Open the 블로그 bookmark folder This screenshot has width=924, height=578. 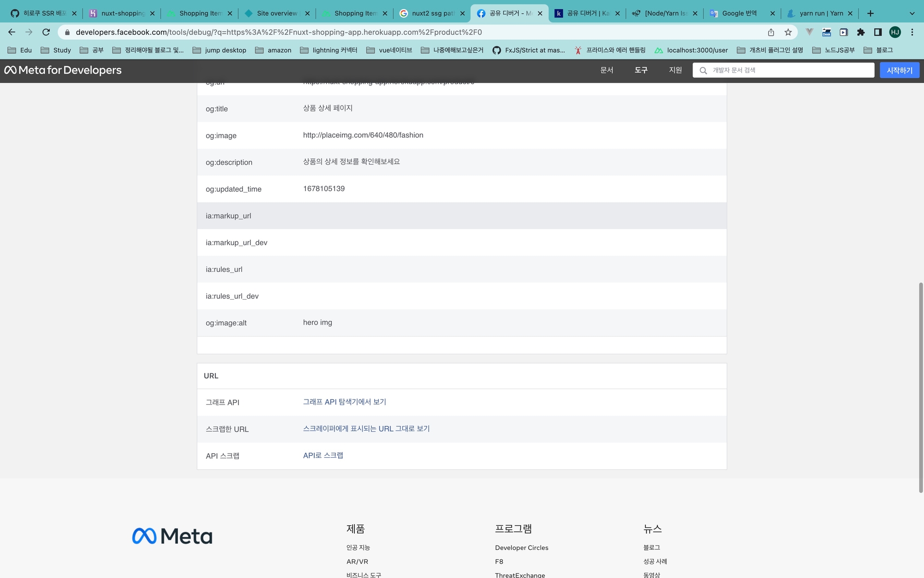point(878,50)
